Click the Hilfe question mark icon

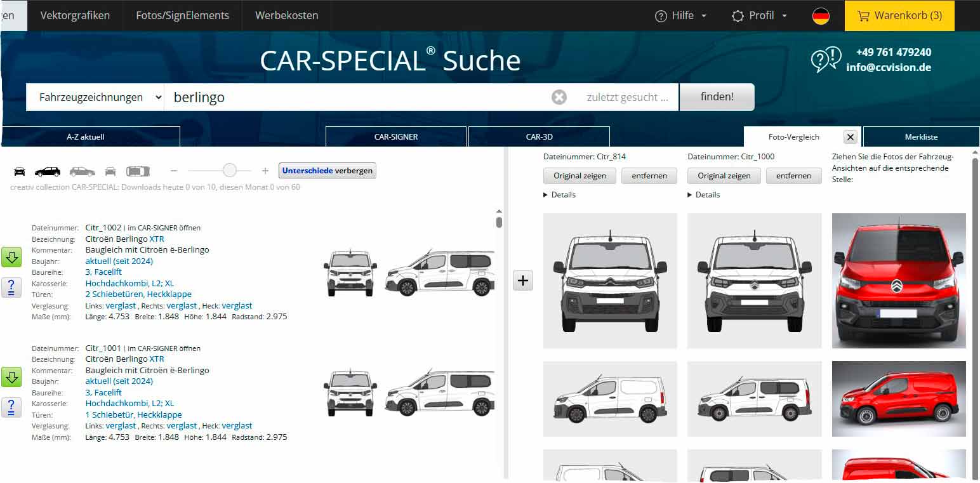[x=661, y=16]
